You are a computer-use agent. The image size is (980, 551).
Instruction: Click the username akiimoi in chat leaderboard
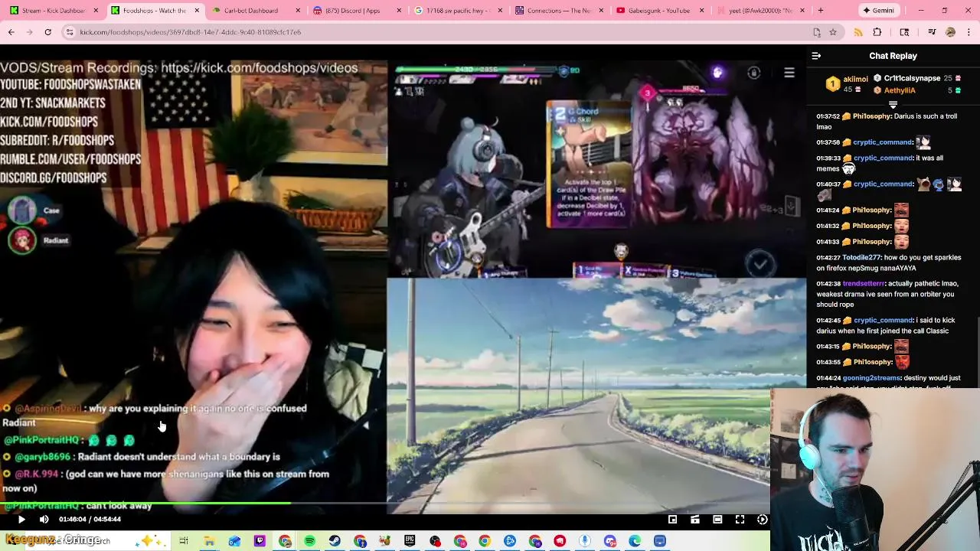tap(855, 79)
